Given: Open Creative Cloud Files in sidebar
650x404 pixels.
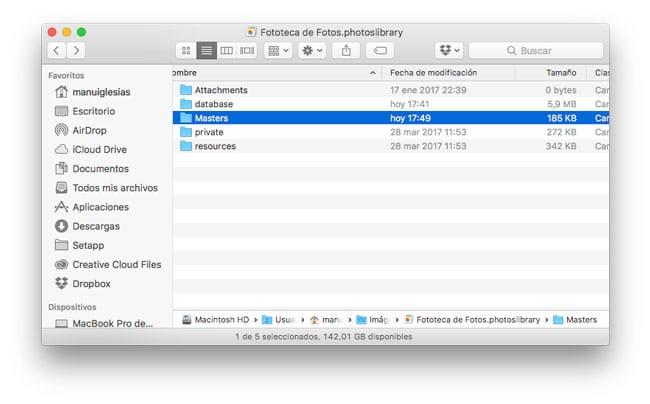Looking at the screenshot, I should tap(108, 264).
